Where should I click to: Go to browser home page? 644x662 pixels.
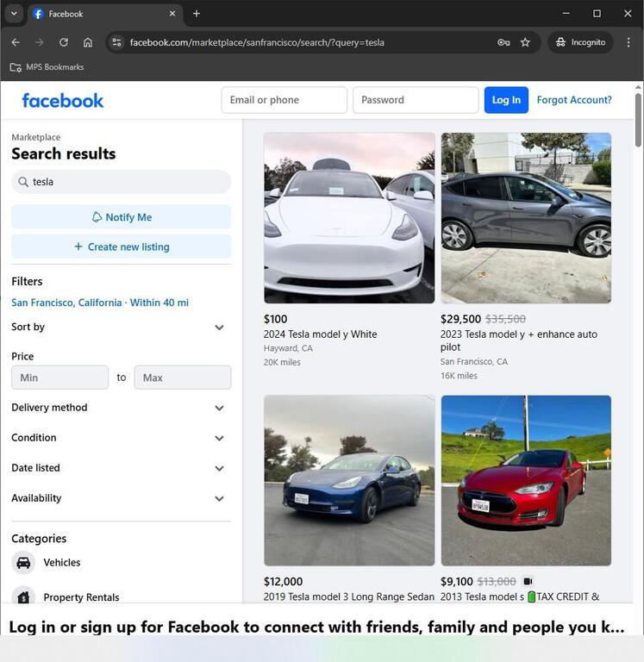click(x=87, y=42)
